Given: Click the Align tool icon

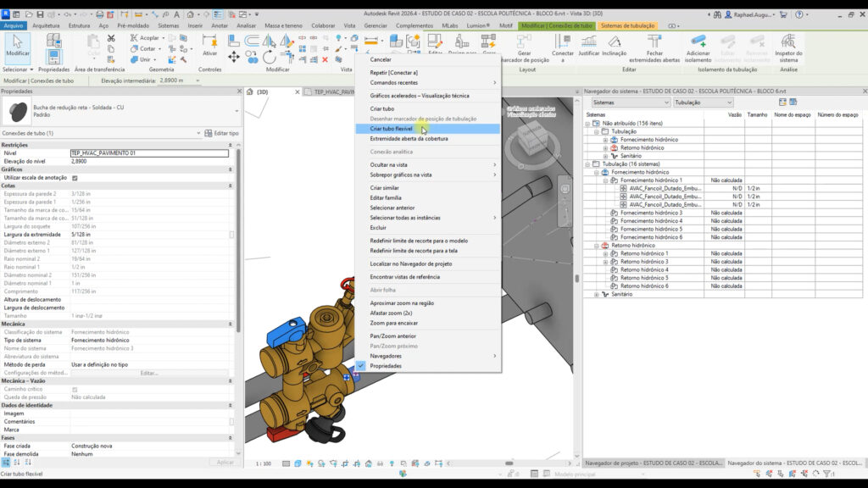Looking at the screenshot, I should tap(234, 40).
